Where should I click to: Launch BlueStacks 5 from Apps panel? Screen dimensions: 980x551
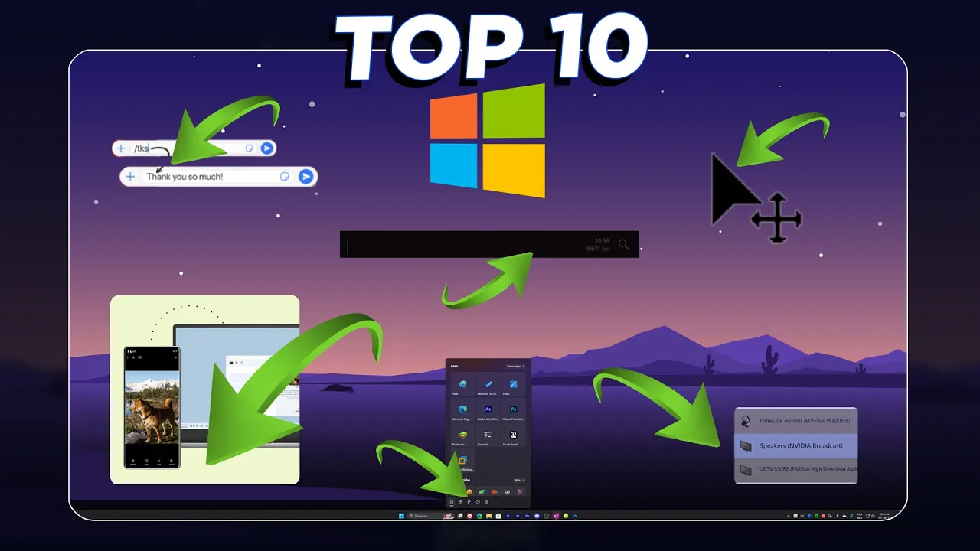(x=462, y=435)
